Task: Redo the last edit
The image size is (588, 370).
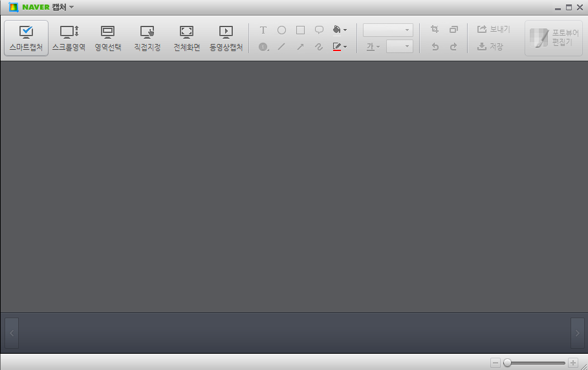Action: click(453, 47)
